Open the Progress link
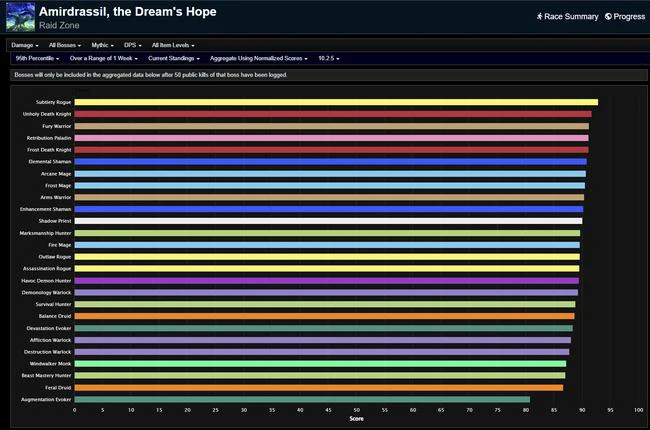650x430 pixels. pyautogui.click(x=625, y=17)
